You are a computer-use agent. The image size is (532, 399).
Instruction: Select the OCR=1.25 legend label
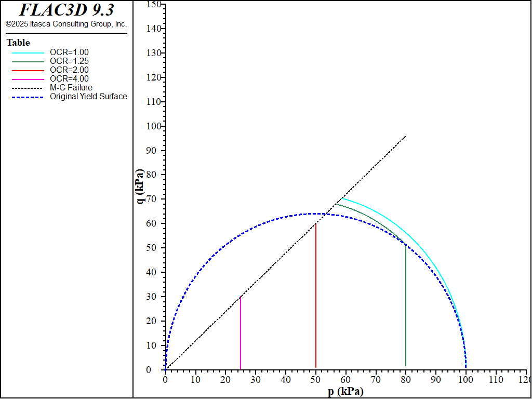coord(69,61)
